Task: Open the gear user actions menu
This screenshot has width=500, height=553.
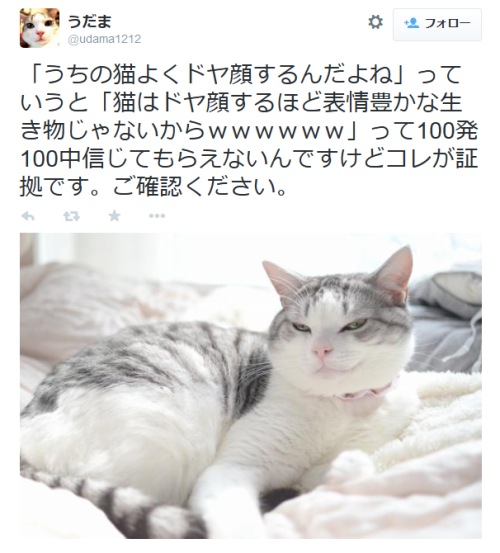Action: click(x=376, y=23)
